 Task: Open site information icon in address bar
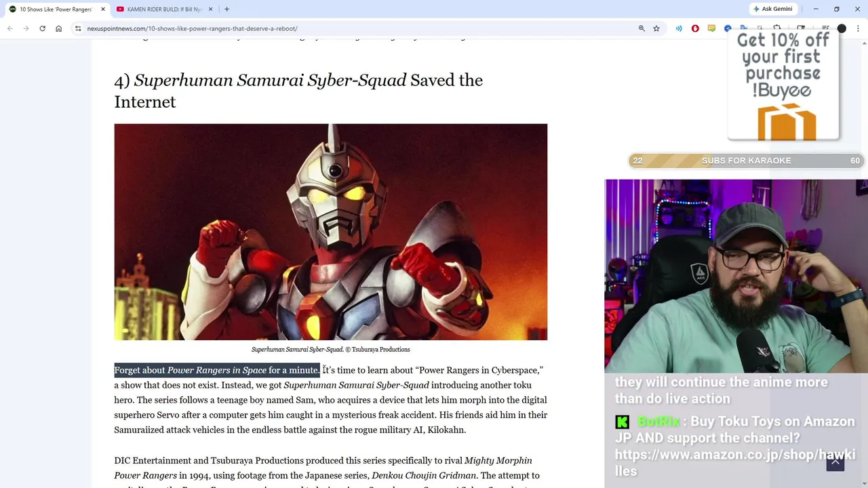(78, 28)
